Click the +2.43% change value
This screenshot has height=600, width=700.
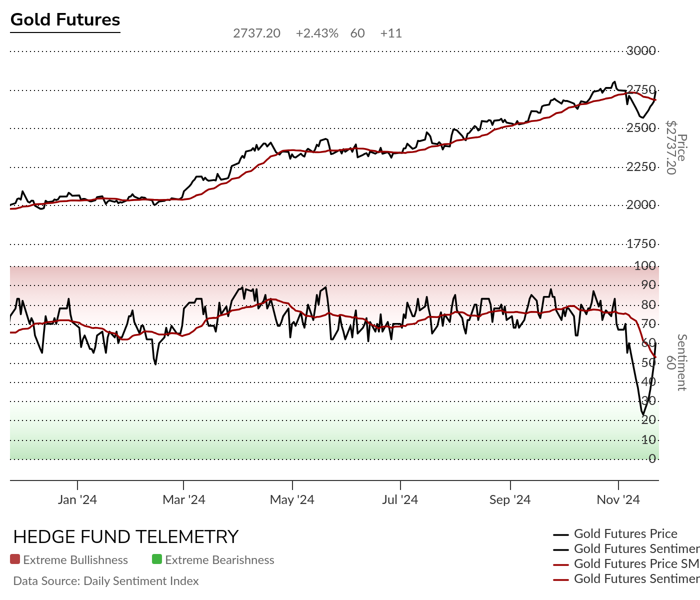[317, 33]
